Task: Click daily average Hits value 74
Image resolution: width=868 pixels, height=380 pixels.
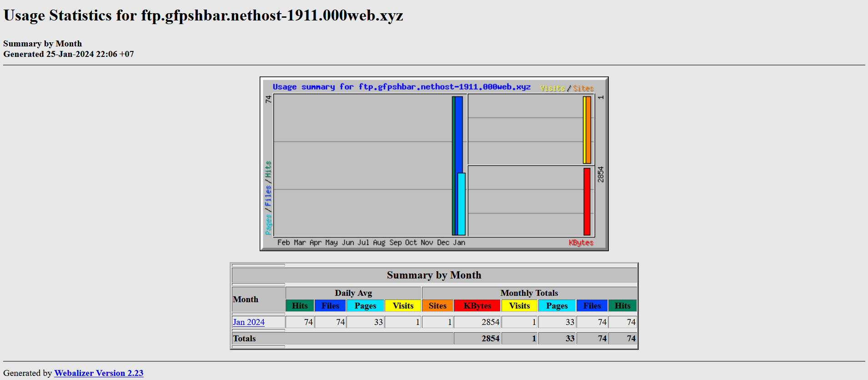Action: 300,322
